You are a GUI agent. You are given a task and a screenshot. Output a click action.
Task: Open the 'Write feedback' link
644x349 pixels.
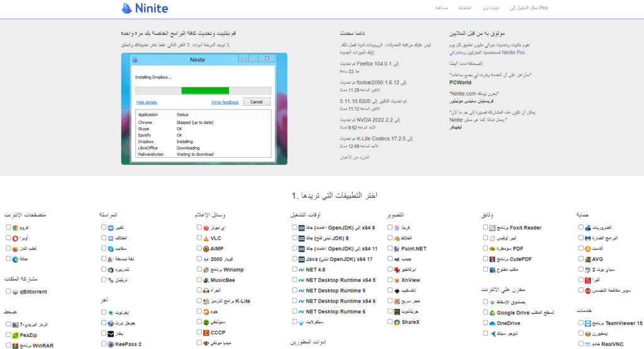click(225, 102)
